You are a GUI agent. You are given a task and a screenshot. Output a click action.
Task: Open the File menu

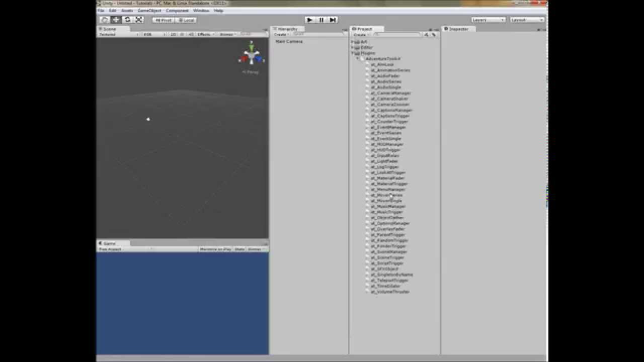point(101,11)
